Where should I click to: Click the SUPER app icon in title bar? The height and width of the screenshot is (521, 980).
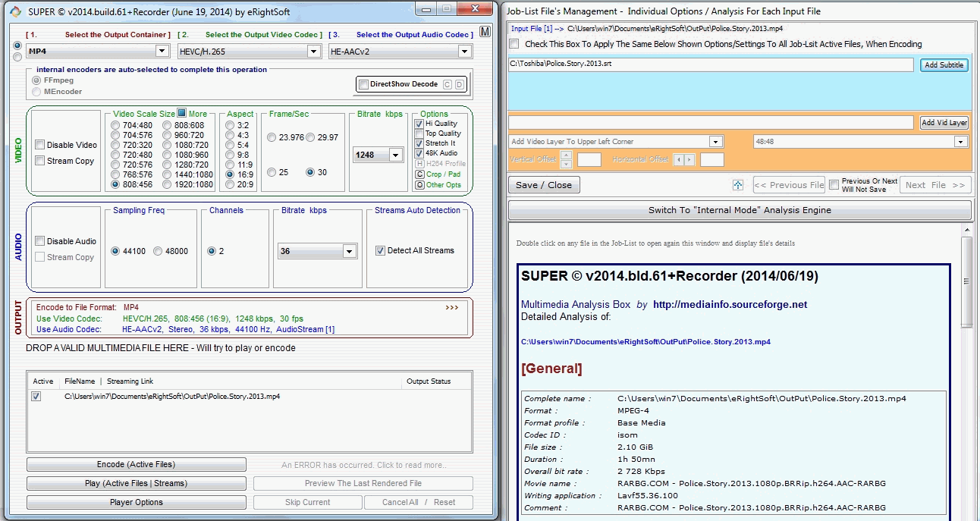click(15, 11)
